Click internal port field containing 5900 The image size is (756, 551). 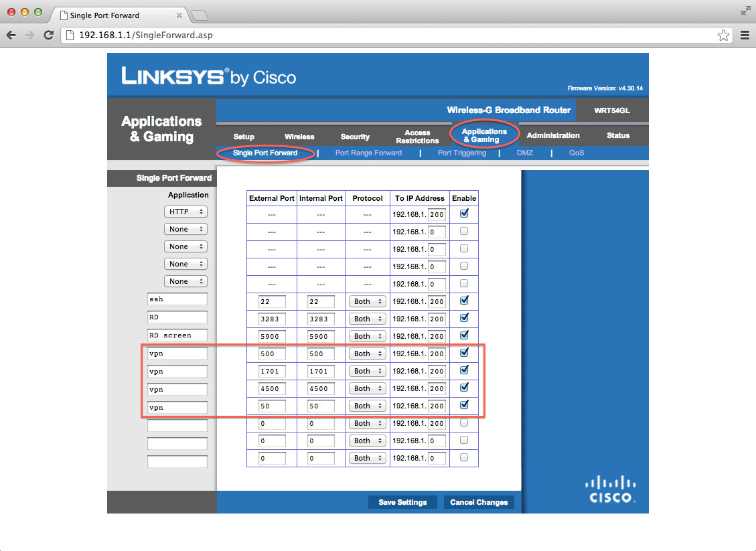pyautogui.click(x=321, y=337)
